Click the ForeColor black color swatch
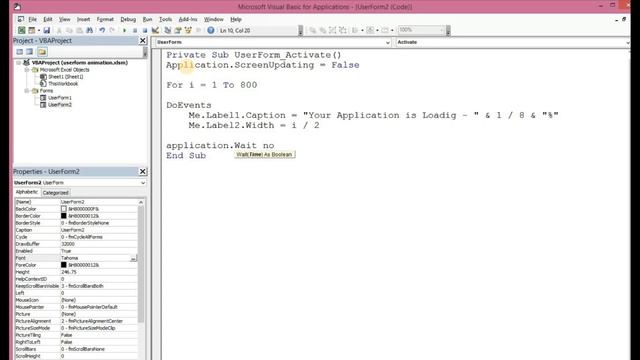The image size is (640, 360). click(x=64, y=265)
